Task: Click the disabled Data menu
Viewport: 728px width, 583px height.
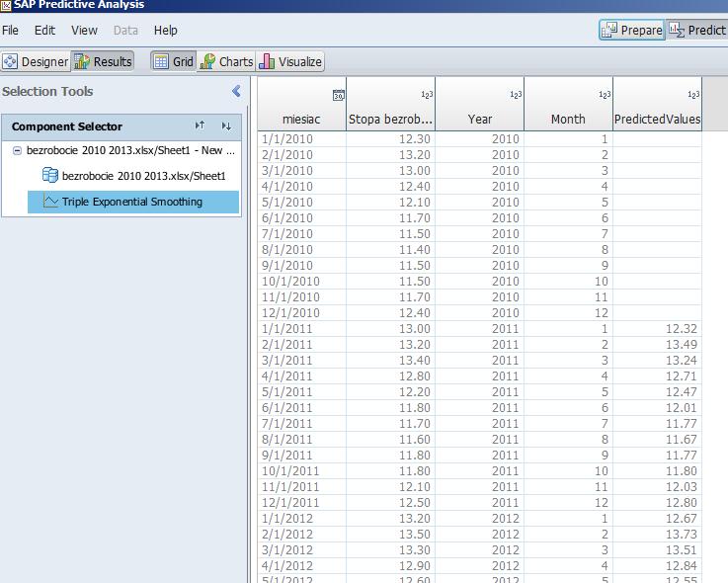Action: click(125, 31)
